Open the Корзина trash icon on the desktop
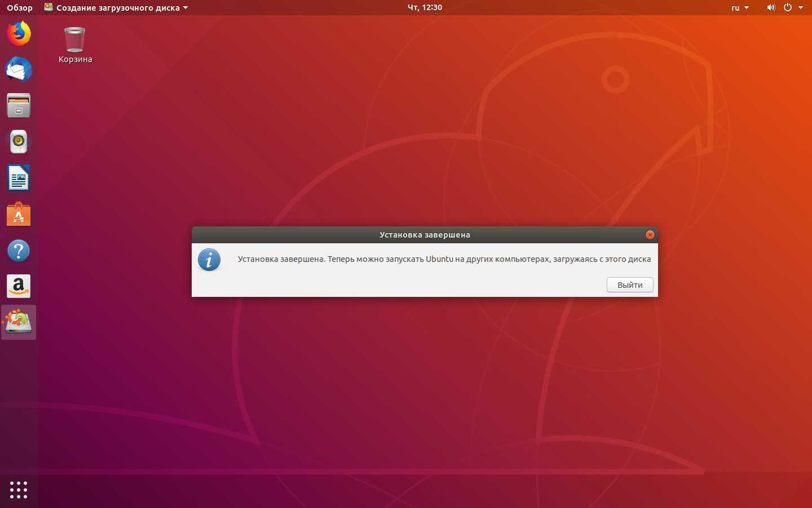 pyautogui.click(x=75, y=45)
